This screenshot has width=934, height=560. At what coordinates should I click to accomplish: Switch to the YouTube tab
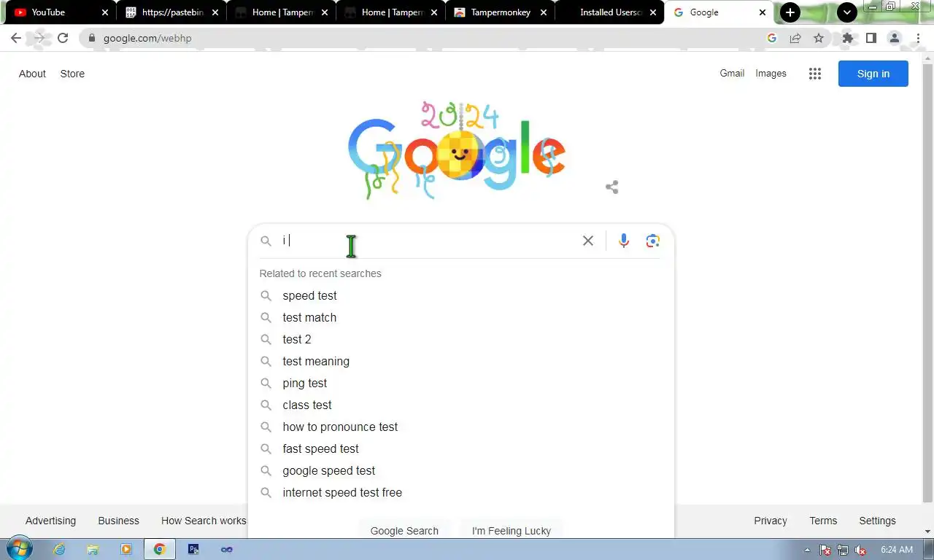[58, 12]
